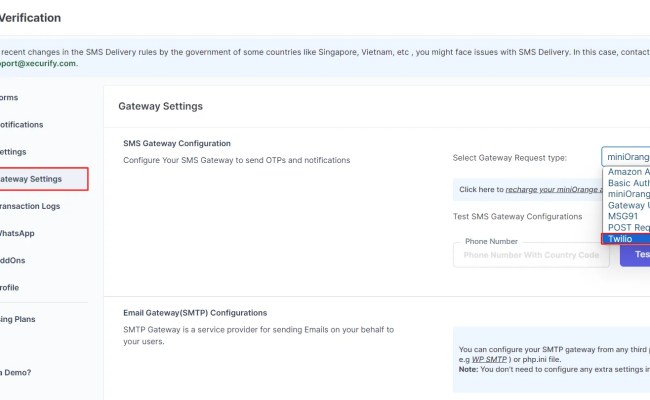Image resolution: width=650 pixels, height=400 pixels.
Task: Click Test SMS Gateway Configurations label
Action: click(517, 216)
